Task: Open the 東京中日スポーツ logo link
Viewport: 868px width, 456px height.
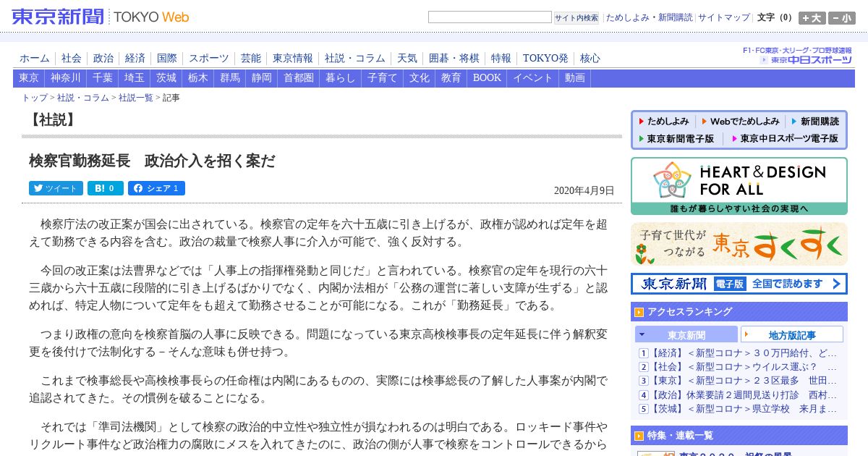Action: click(805, 59)
